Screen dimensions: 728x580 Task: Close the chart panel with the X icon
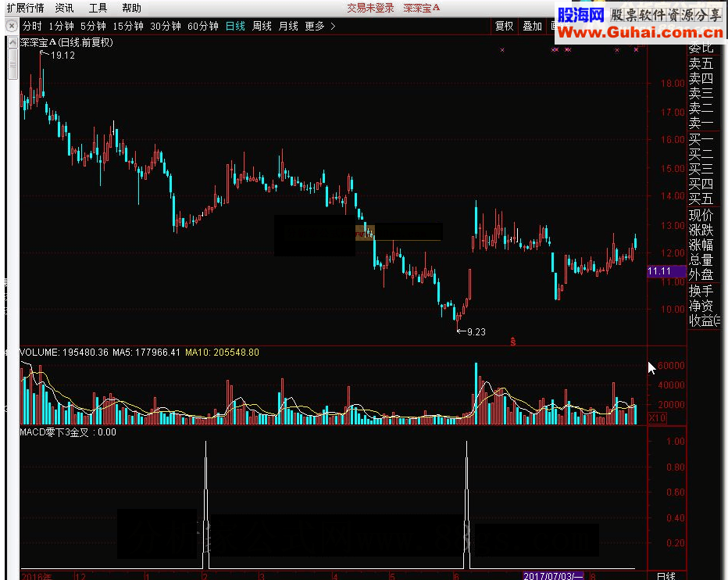[12, 26]
